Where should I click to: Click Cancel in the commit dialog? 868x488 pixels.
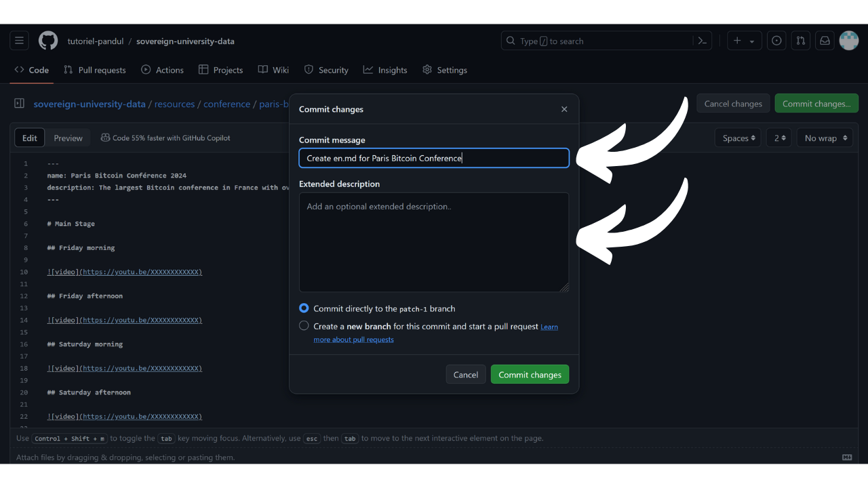[466, 375]
